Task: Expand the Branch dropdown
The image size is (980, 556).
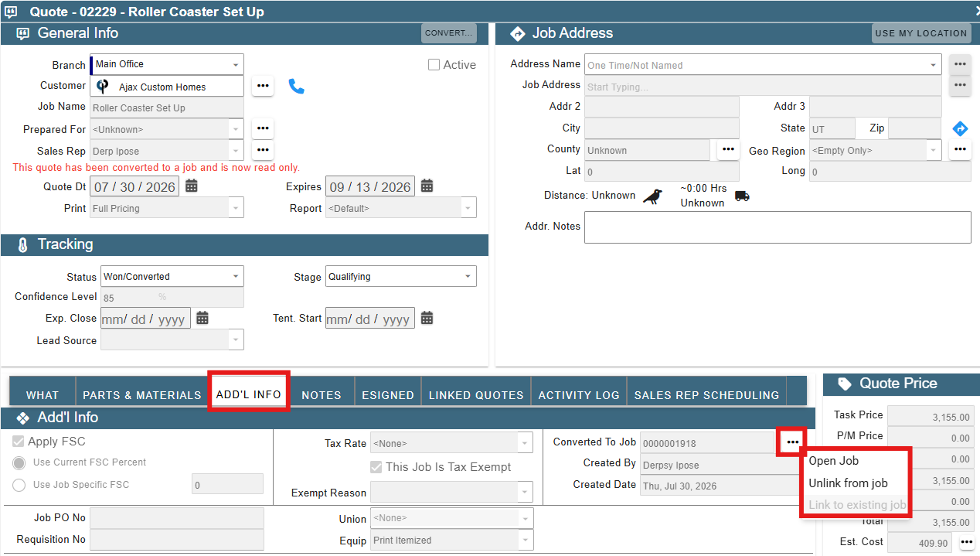Action: tap(236, 64)
